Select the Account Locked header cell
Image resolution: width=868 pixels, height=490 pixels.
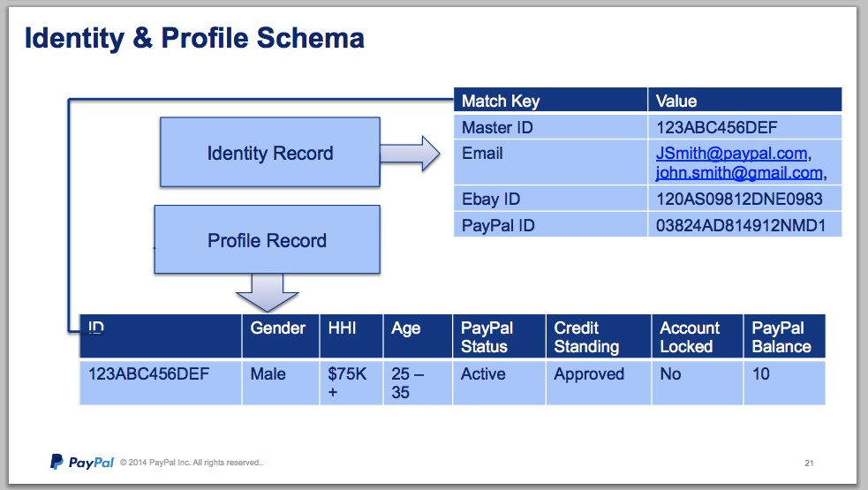coord(690,337)
